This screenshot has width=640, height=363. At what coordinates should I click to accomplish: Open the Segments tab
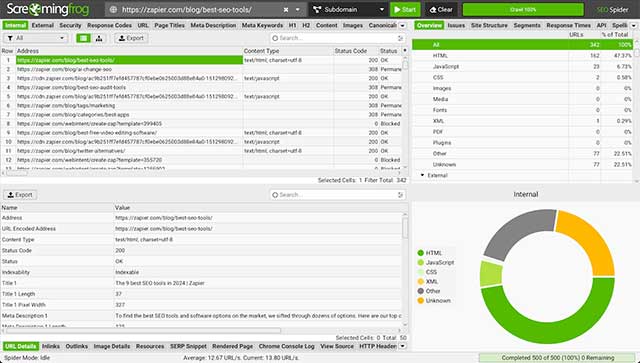point(527,25)
